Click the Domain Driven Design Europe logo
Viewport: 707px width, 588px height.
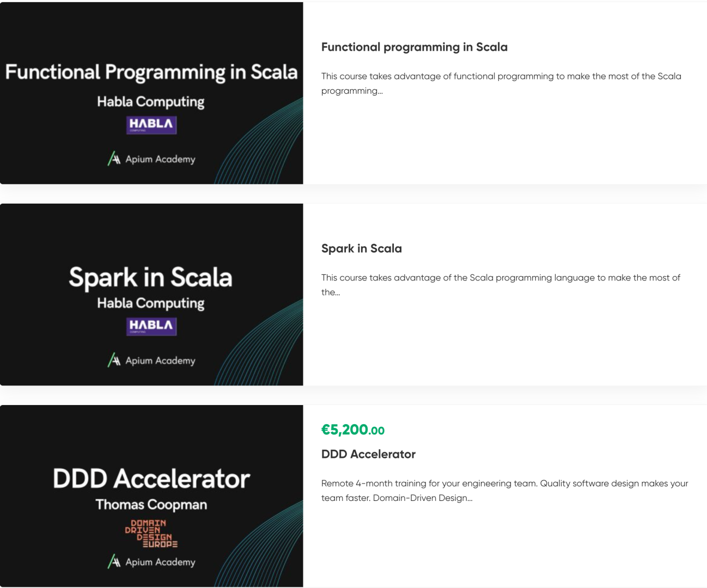[x=151, y=534]
